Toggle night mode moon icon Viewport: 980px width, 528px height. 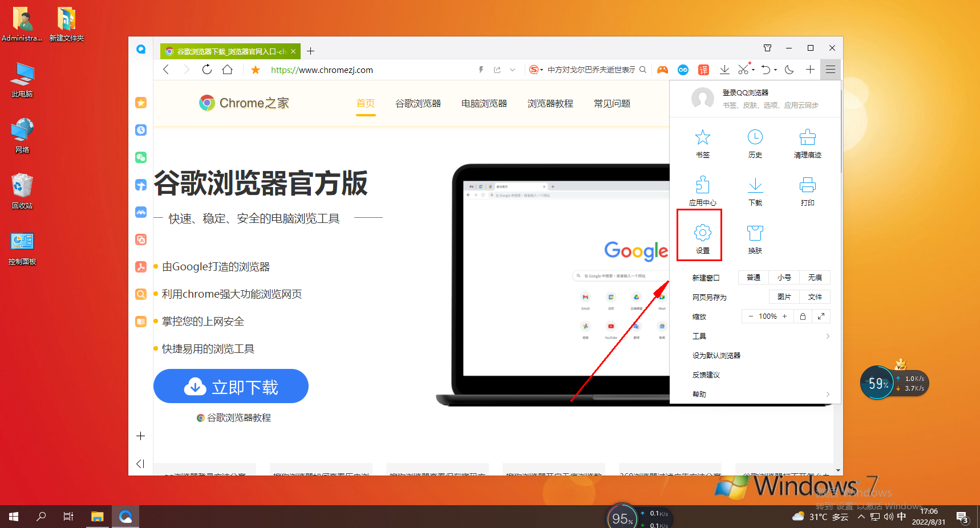tap(789, 70)
